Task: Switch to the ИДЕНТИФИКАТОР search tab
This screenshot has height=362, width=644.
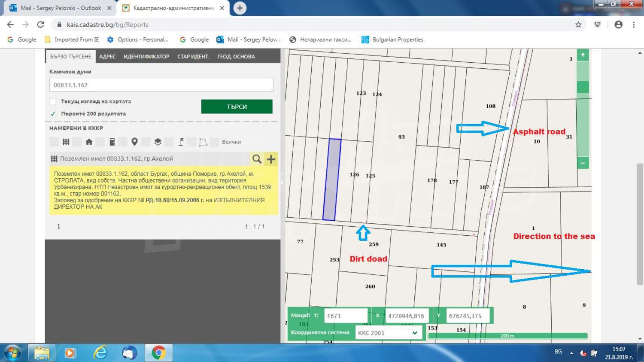Action: pyautogui.click(x=146, y=57)
